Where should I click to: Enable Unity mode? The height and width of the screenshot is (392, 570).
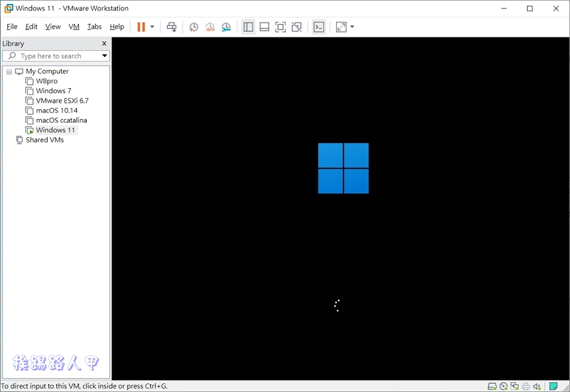point(296,26)
